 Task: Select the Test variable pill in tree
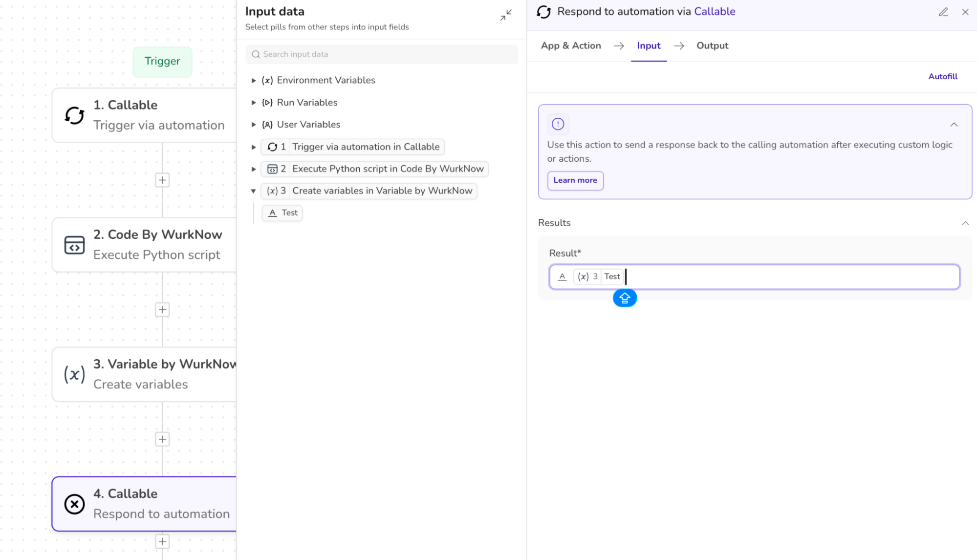(x=282, y=213)
